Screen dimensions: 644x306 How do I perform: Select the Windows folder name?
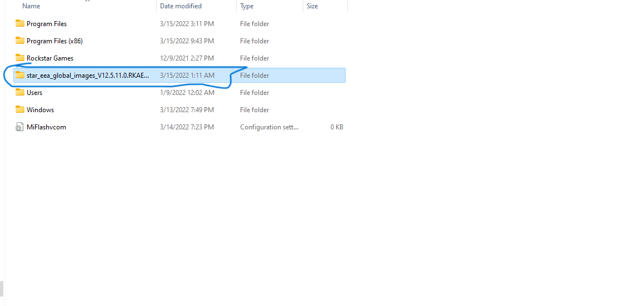coord(40,110)
